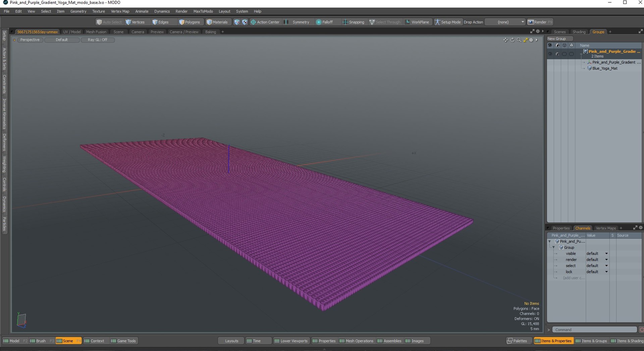Open the Items & Groups layout
The height and width of the screenshot is (351, 644).
(x=592, y=341)
